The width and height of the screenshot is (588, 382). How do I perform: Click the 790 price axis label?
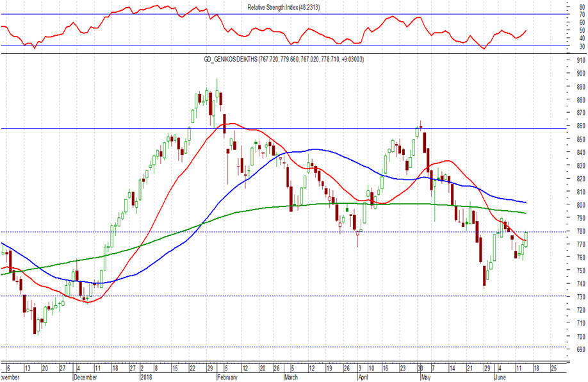click(x=581, y=218)
